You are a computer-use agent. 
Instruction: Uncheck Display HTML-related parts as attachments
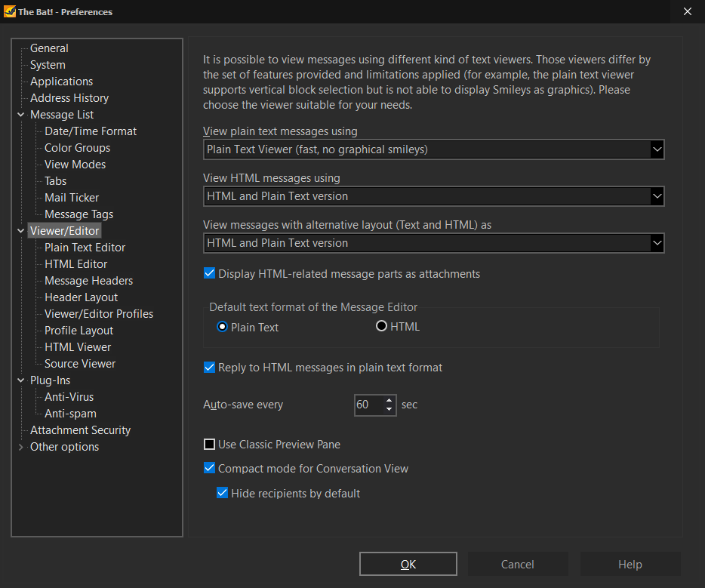coord(210,273)
